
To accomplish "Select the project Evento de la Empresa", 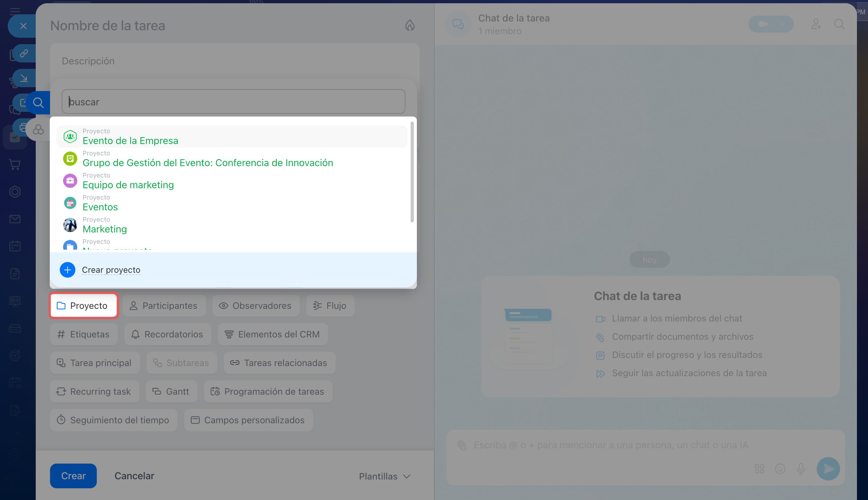I will (x=232, y=137).
